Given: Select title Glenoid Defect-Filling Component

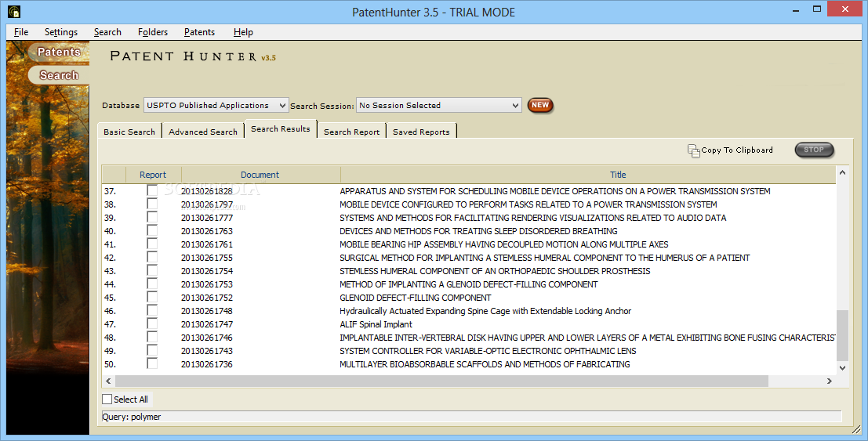Looking at the screenshot, I should pyautogui.click(x=415, y=297).
